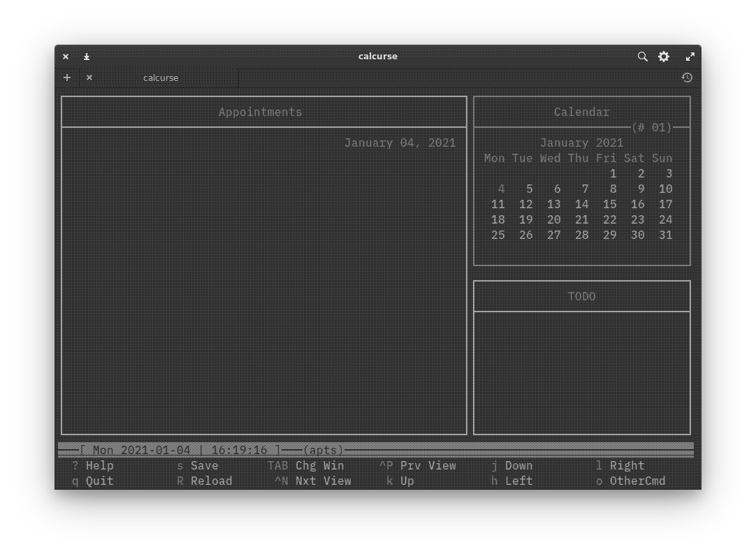Select day 1 in the calendar
This screenshot has height=554, width=756.
613,173
